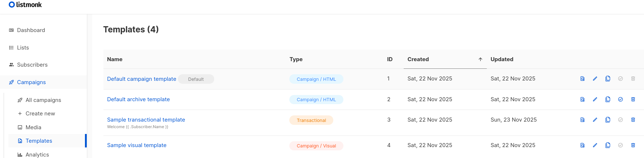The image size is (644, 158).
Task: Clone the Sample transactional template
Action: pyautogui.click(x=608, y=120)
